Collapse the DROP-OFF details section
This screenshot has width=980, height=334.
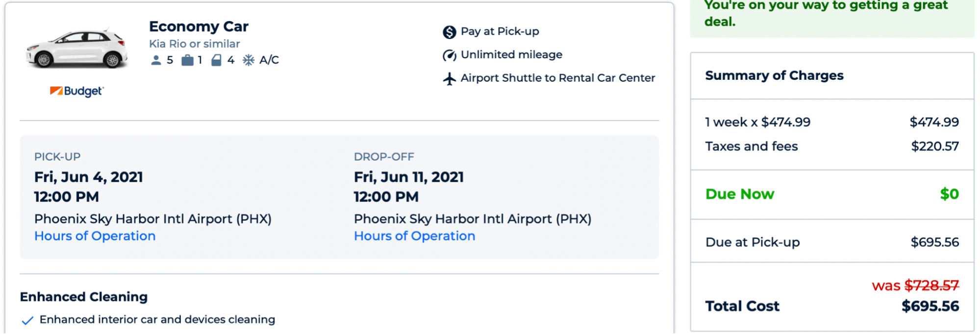tap(383, 156)
